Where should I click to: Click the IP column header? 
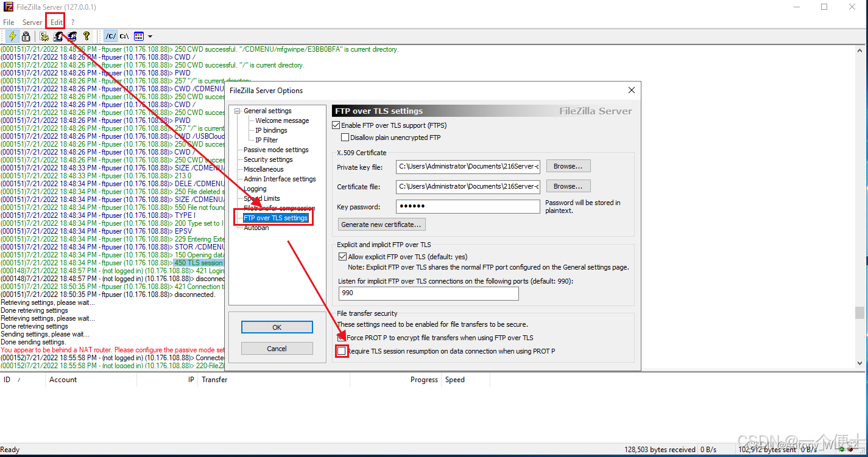pos(168,380)
